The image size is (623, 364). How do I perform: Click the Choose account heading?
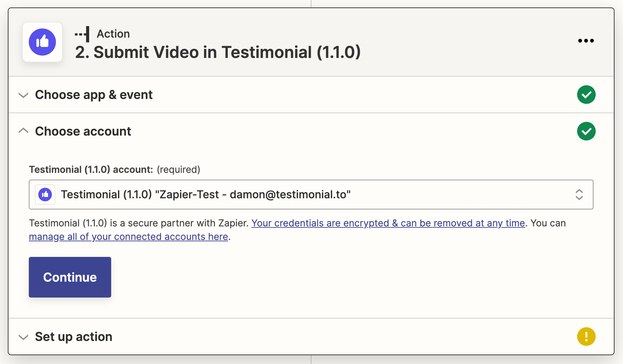point(83,132)
